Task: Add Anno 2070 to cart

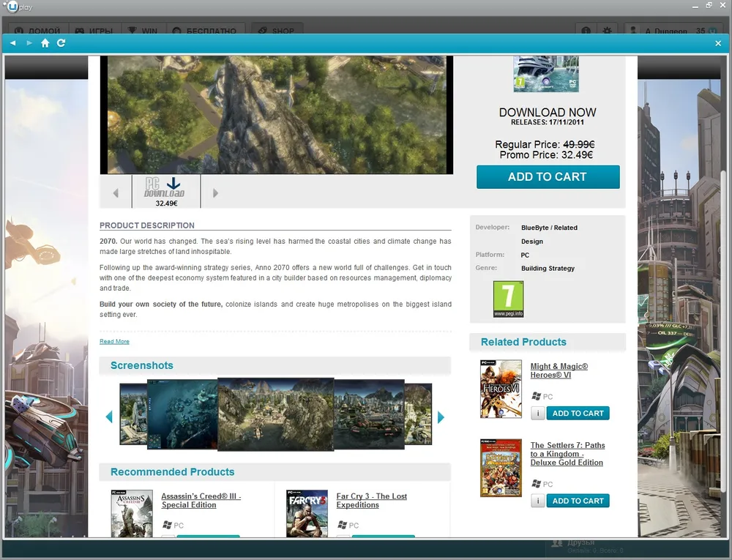Action: pos(548,177)
